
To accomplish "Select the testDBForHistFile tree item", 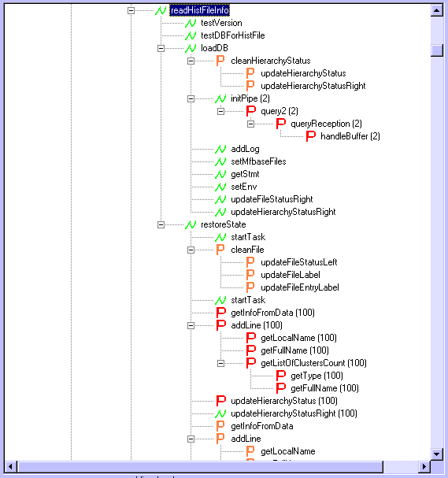I will pyautogui.click(x=232, y=35).
